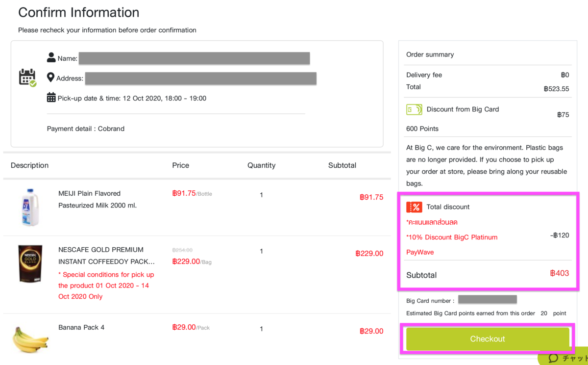Screen dimensions: 588x365
Task: Click the ฿75 Big Card discount value
Action: pos(563,115)
